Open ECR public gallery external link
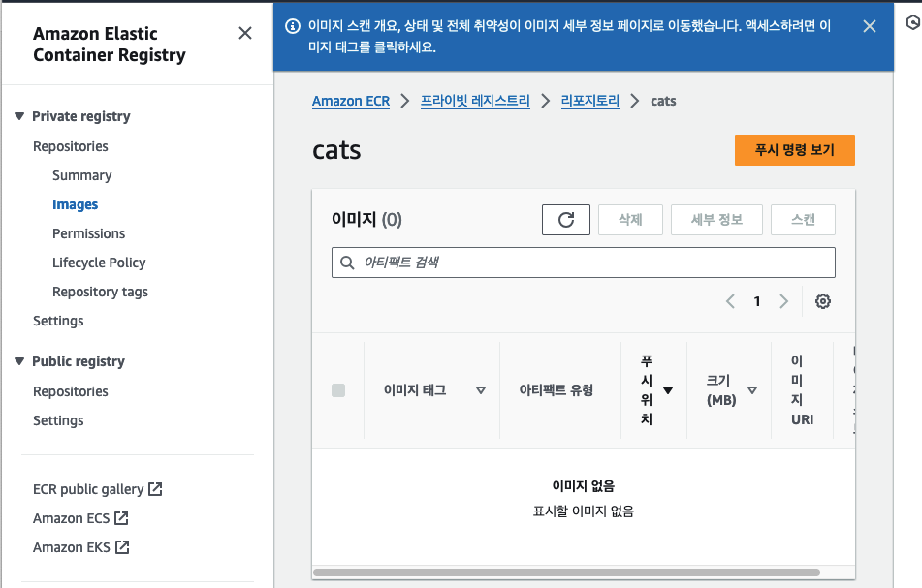The width and height of the screenshot is (922, 588). click(x=98, y=489)
